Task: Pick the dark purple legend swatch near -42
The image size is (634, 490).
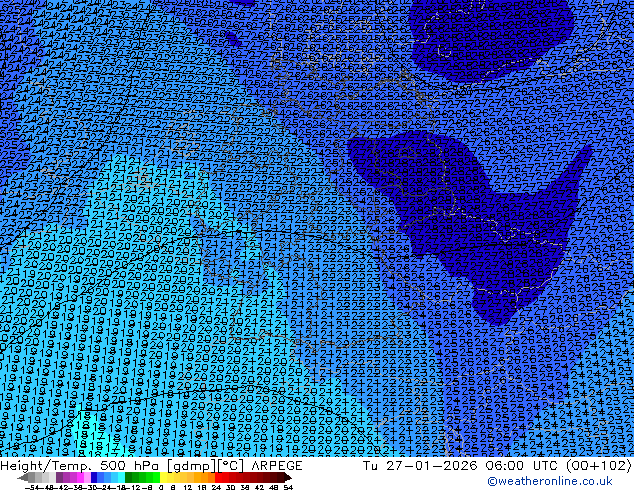Action: (59, 478)
